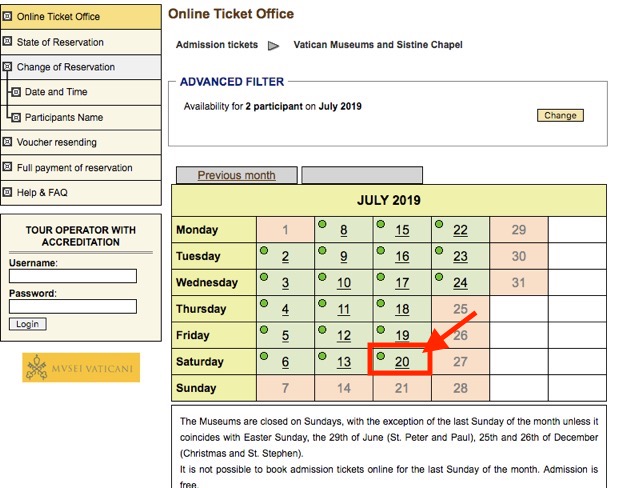Select July 6 date link
This screenshot has width=623, height=488.
coord(285,362)
